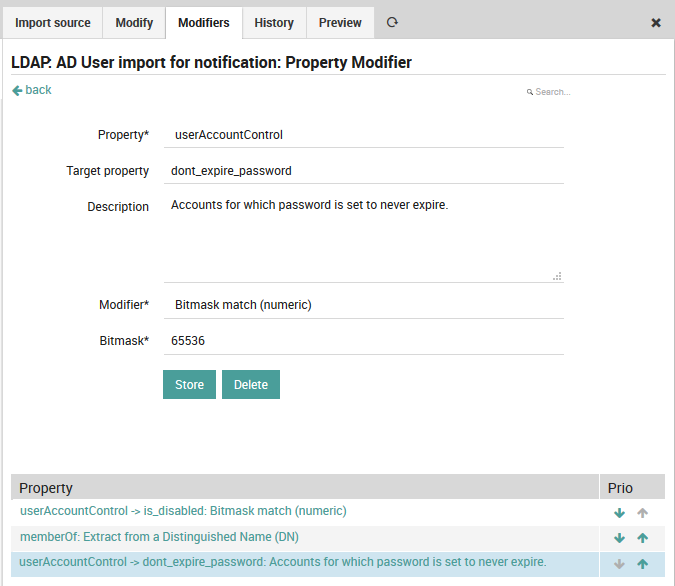Open the memberOf Extract from DN row
Image resolution: width=675 pixels, height=586 pixels.
[159, 537]
